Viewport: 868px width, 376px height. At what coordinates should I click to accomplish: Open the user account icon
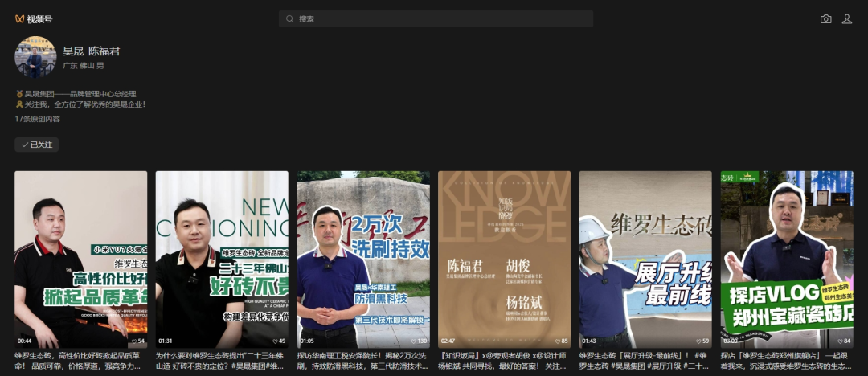pyautogui.click(x=846, y=18)
